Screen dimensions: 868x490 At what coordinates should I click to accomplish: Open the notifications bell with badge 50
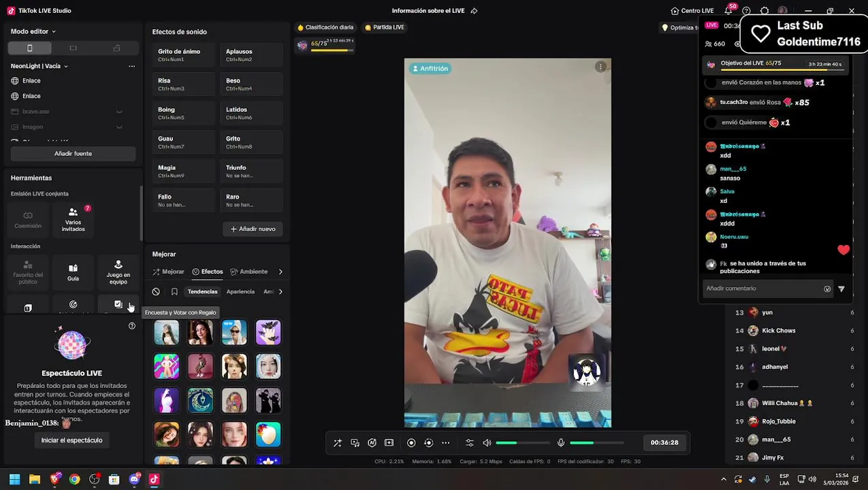point(728,11)
